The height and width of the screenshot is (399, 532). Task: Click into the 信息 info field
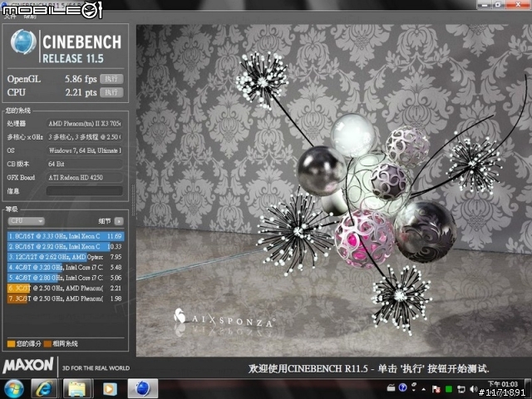click(85, 190)
